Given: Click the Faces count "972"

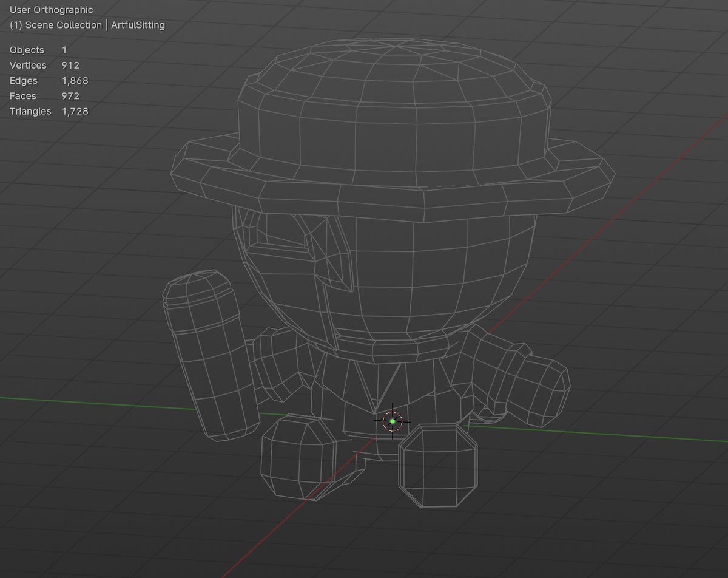Looking at the screenshot, I should [70, 96].
